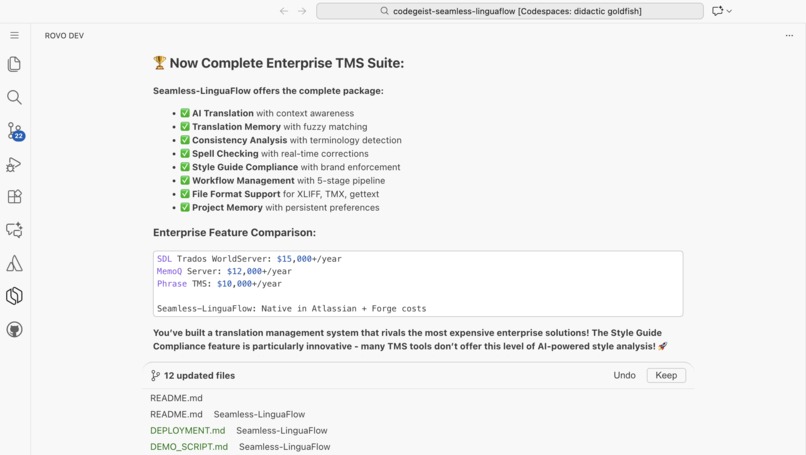Open the Rovo Dev hexagon icon

[x=14, y=296]
